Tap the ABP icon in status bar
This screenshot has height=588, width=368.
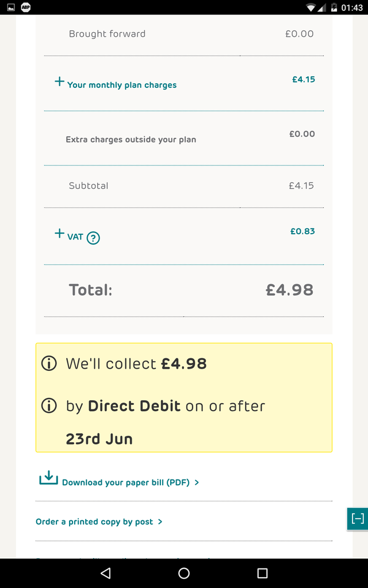[x=26, y=7]
